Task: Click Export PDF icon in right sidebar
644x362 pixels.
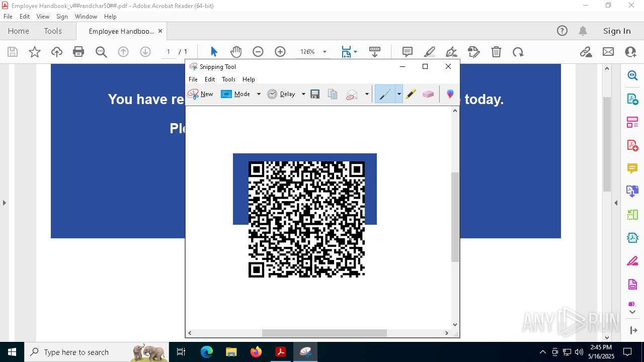Action: point(632,99)
